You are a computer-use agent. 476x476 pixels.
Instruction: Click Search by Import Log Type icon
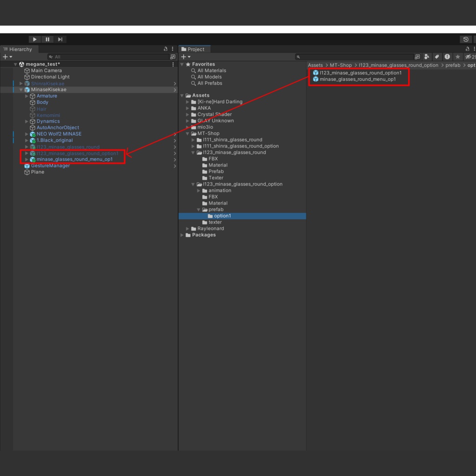[x=447, y=57]
